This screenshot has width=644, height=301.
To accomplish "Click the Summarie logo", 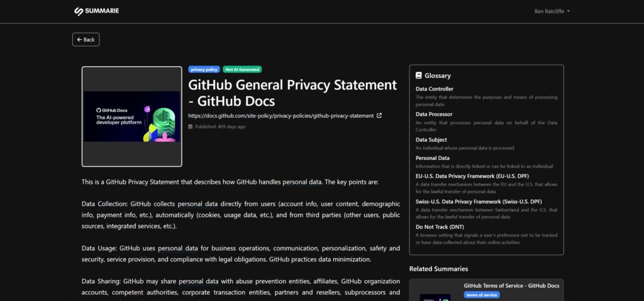I will tap(96, 11).
